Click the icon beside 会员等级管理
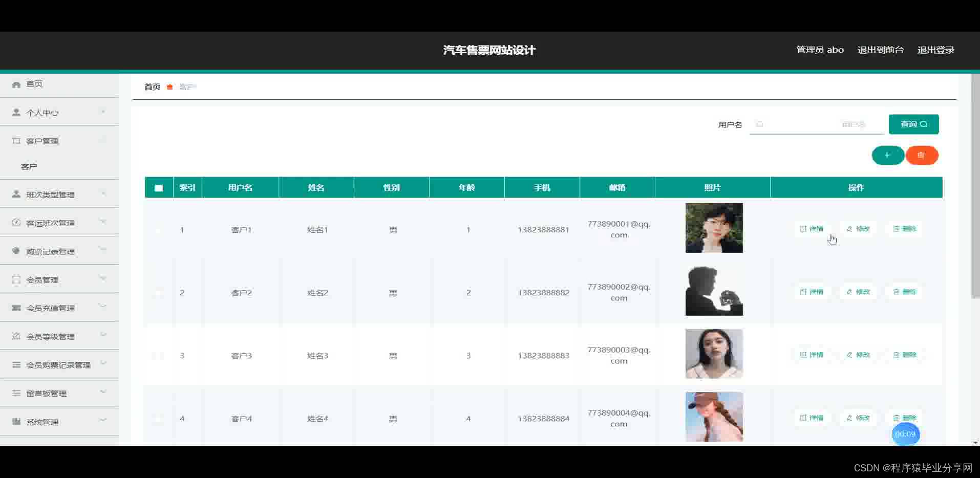Viewport: 980px width, 478px height. point(16,336)
